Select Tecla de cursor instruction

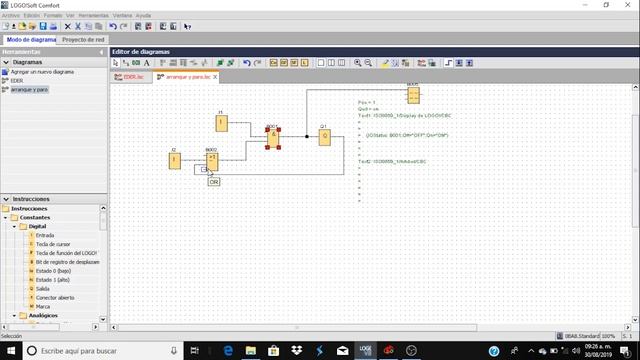(x=53, y=244)
